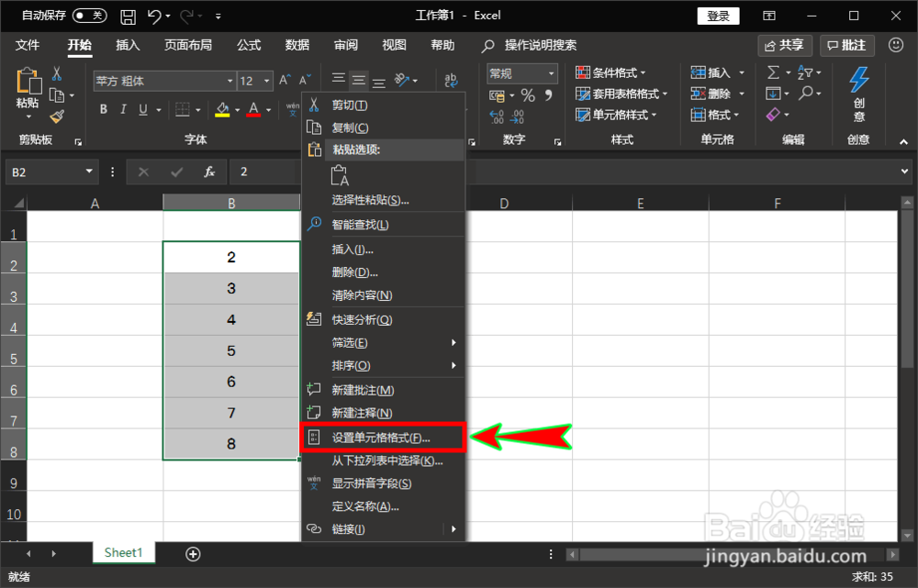Click the AutoSum sigma icon
This screenshot has width=918, height=588.
click(x=773, y=72)
